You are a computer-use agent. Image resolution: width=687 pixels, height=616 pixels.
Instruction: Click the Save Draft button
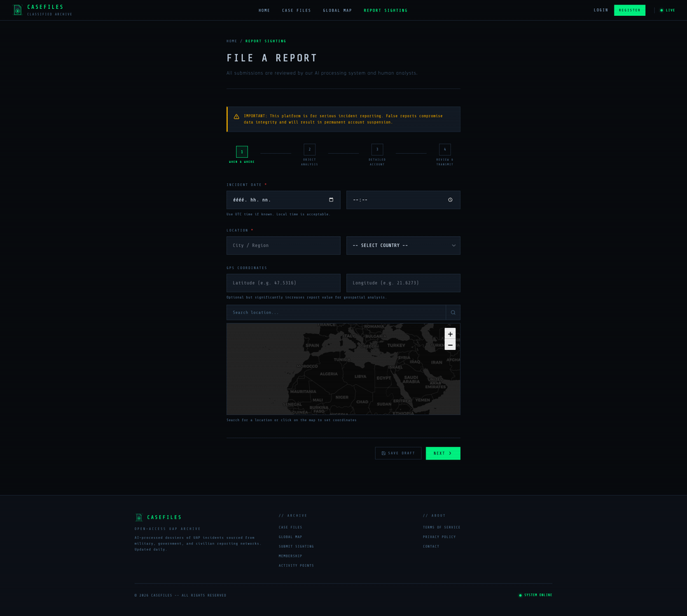point(398,453)
